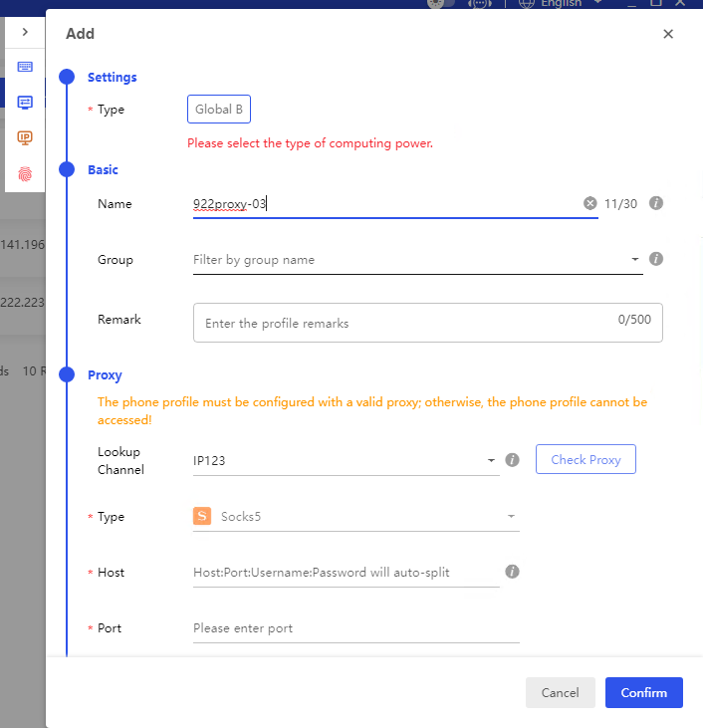Expand the Lookup Channel IP123 dropdown
Image resolution: width=703 pixels, height=728 pixels.
[345, 460]
